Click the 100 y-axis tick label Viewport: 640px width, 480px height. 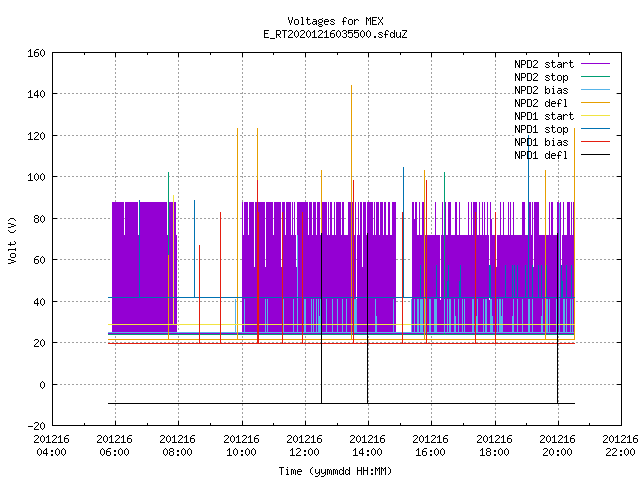pos(36,177)
